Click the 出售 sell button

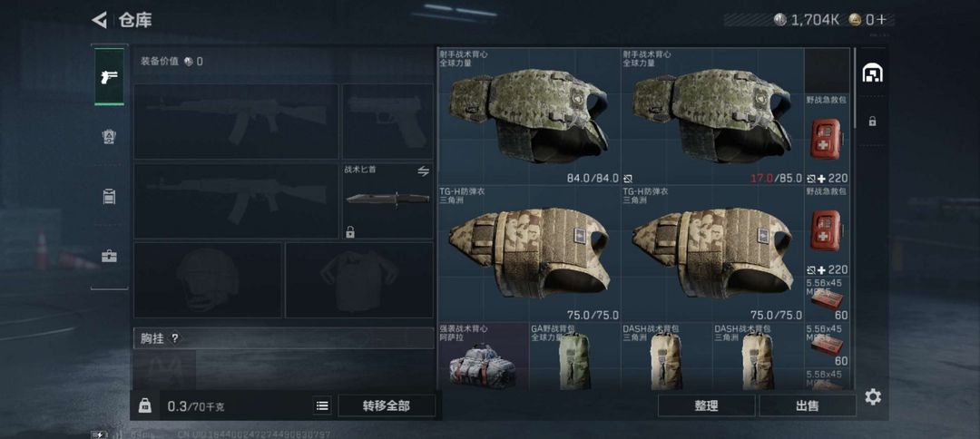(808, 406)
